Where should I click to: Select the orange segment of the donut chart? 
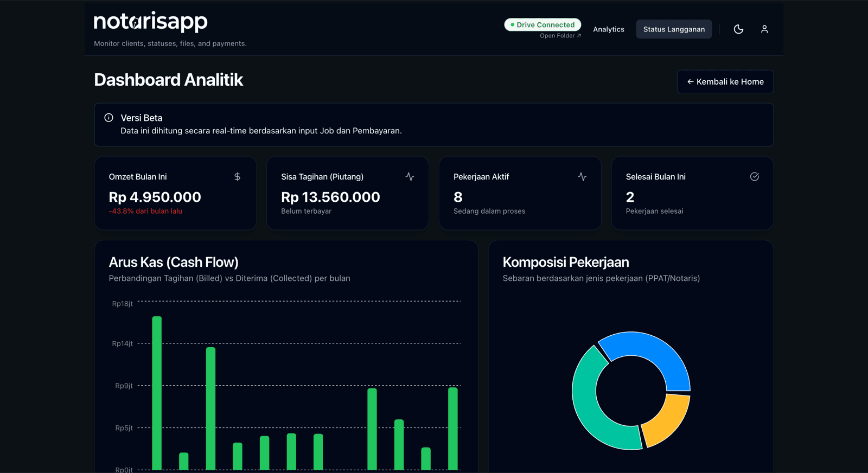click(x=669, y=421)
